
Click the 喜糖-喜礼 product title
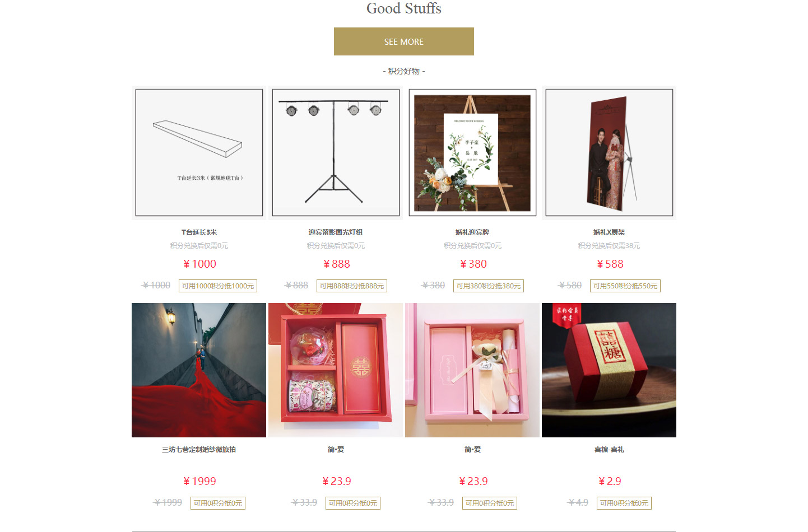[x=609, y=449]
